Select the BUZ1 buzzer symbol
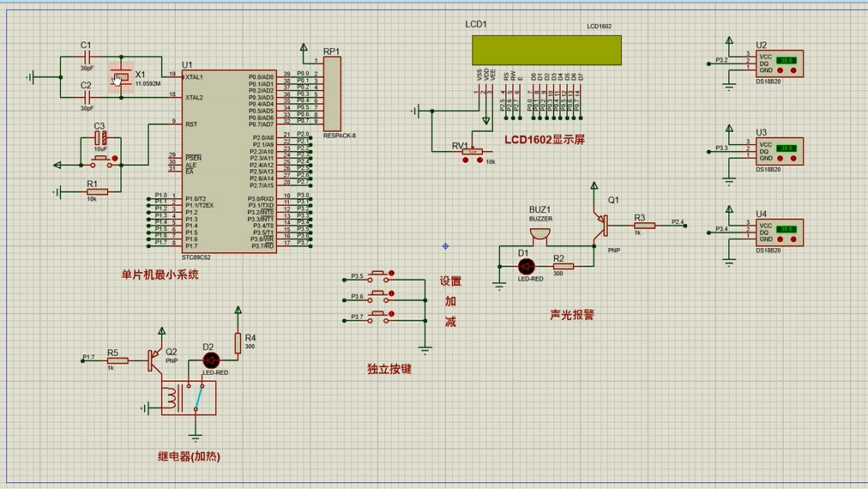 [x=540, y=232]
